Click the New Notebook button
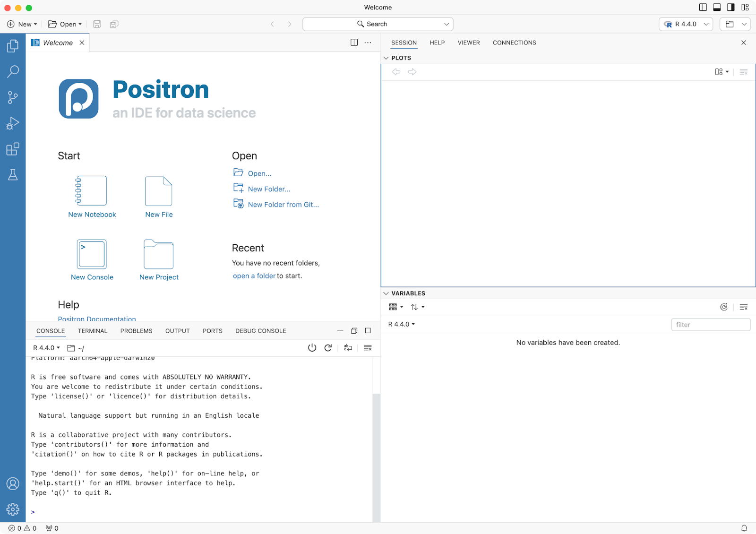Viewport: 756px width, 534px height. point(92,197)
